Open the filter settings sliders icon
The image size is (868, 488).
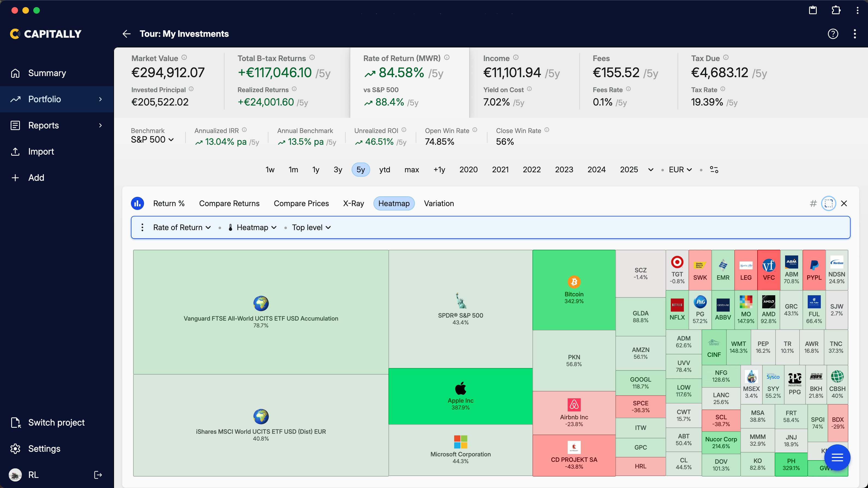pos(714,169)
